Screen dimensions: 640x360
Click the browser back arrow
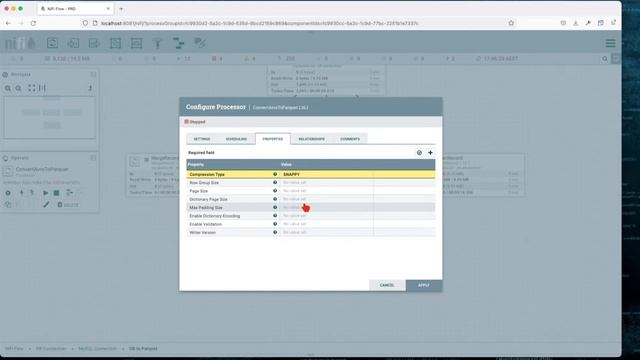coord(8,23)
